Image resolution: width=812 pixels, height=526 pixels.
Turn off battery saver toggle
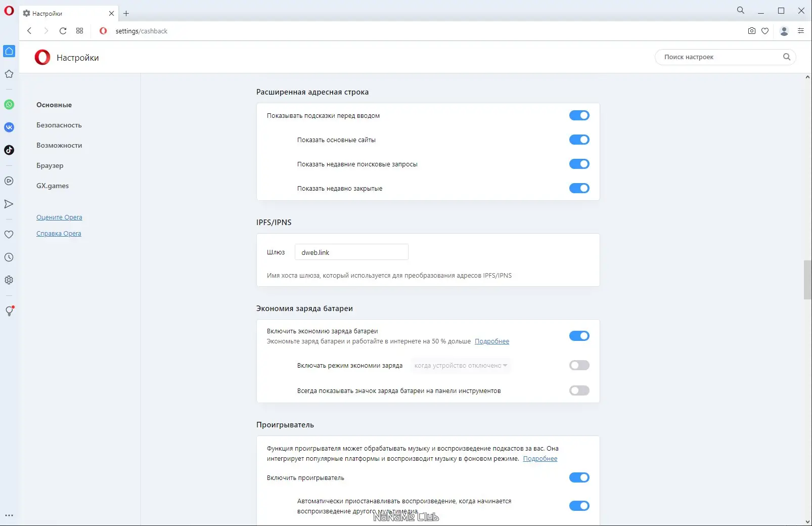coord(579,336)
